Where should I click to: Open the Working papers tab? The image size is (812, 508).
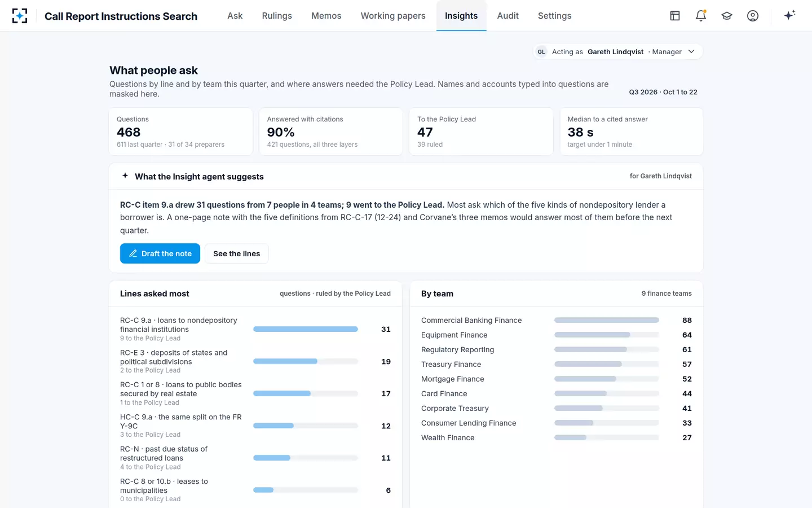[393, 16]
